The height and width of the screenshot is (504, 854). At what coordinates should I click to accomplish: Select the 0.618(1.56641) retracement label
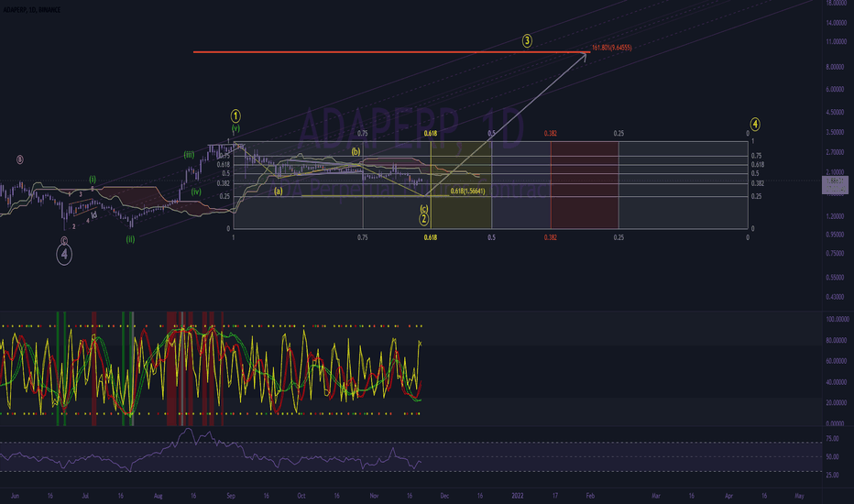[467, 192]
